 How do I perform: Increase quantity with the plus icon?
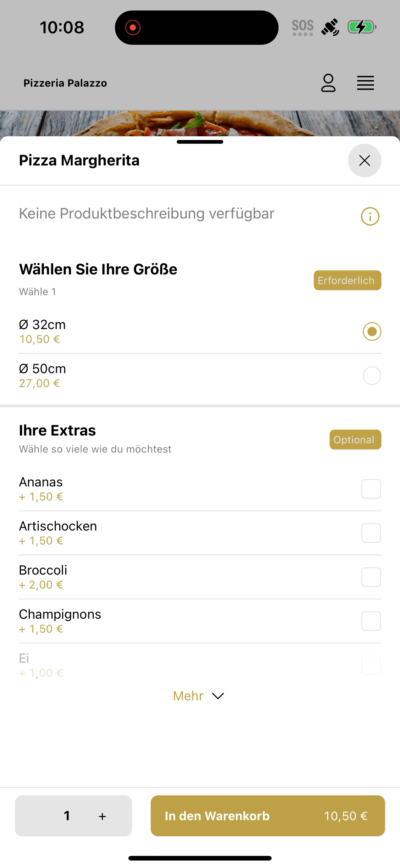(x=102, y=816)
